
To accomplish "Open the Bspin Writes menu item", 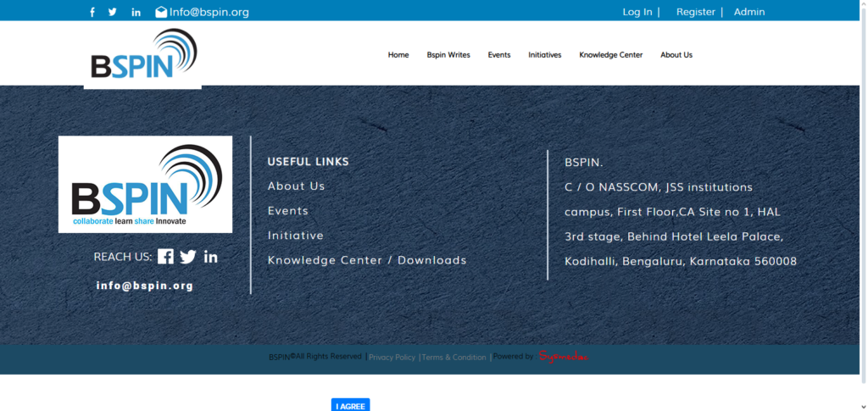I will click(x=448, y=55).
